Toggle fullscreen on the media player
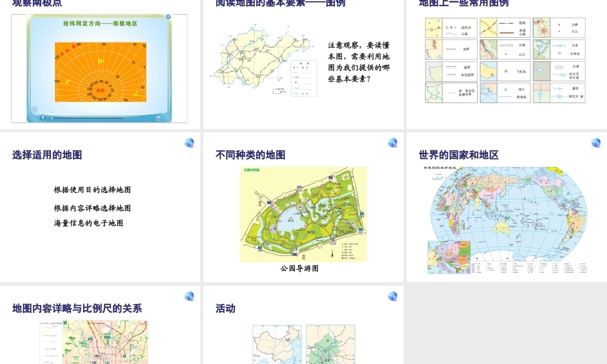607x364 pixels. click(x=158, y=118)
